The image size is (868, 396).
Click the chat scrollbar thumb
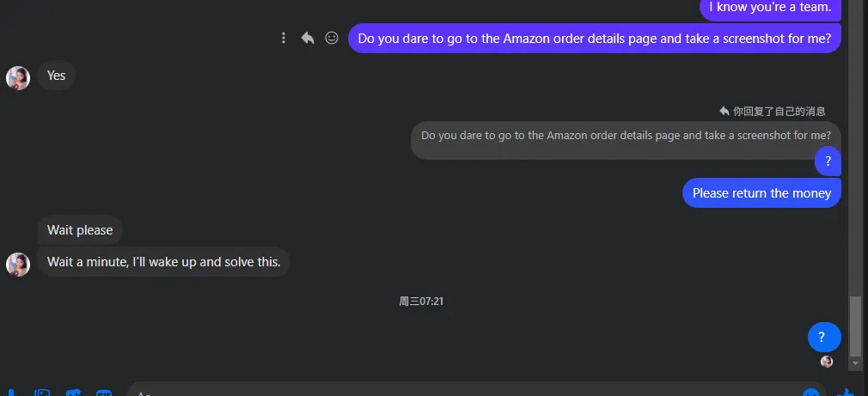click(x=854, y=325)
